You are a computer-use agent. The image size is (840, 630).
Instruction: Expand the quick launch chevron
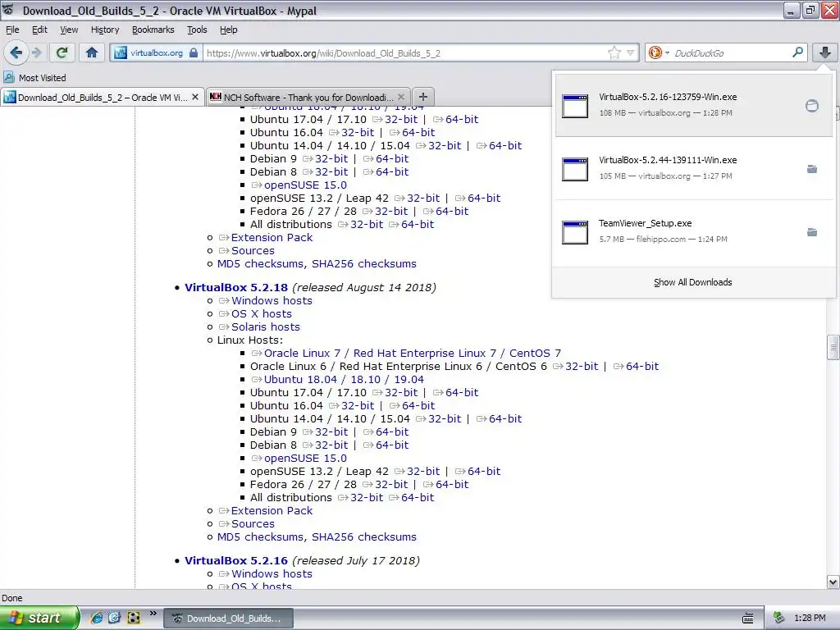(153, 613)
